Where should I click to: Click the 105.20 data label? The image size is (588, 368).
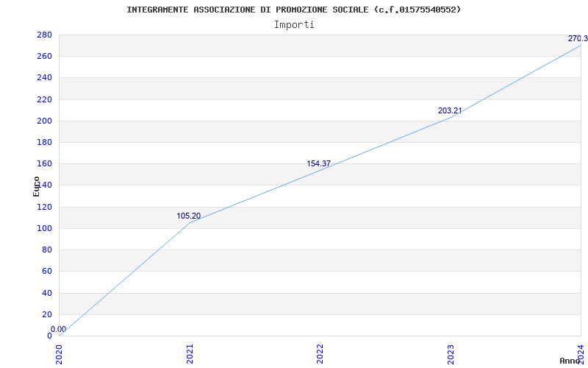[x=189, y=216]
